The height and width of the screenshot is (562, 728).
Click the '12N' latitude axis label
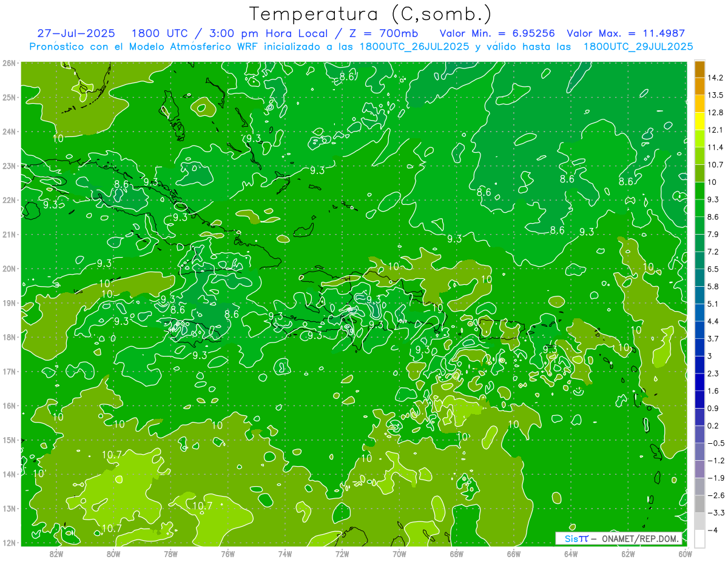9,543
